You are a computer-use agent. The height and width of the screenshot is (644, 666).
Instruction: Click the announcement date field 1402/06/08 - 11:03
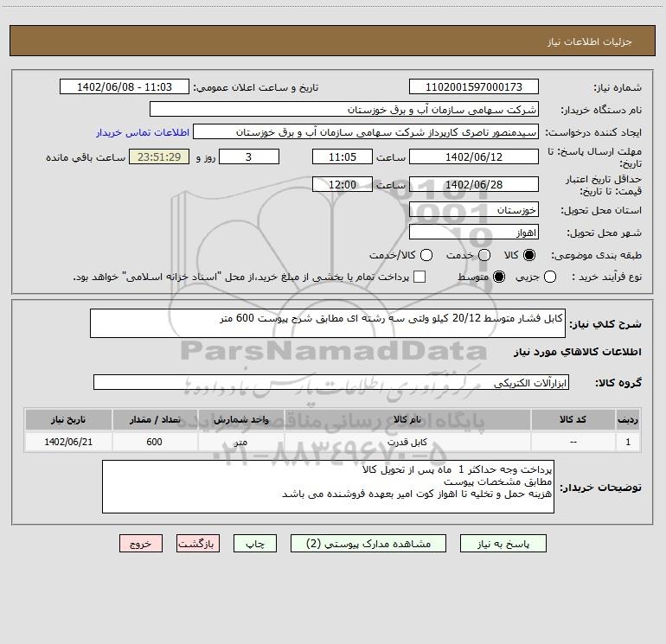[x=125, y=86]
